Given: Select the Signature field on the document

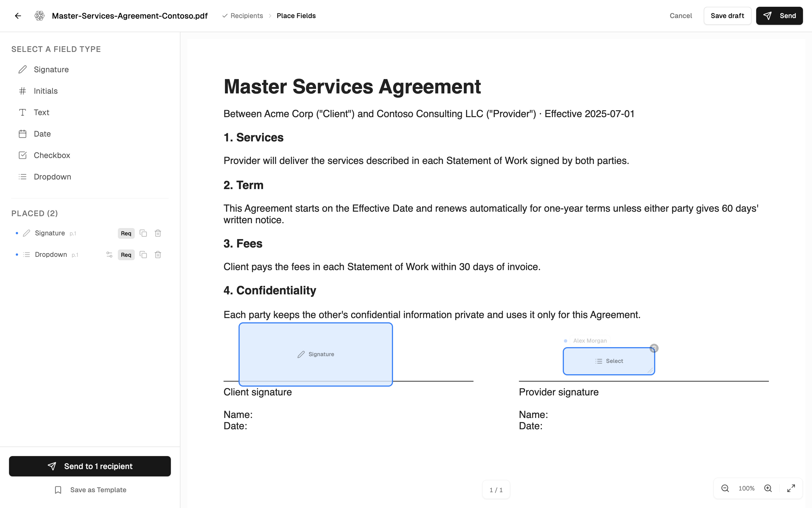Looking at the screenshot, I should (x=316, y=354).
